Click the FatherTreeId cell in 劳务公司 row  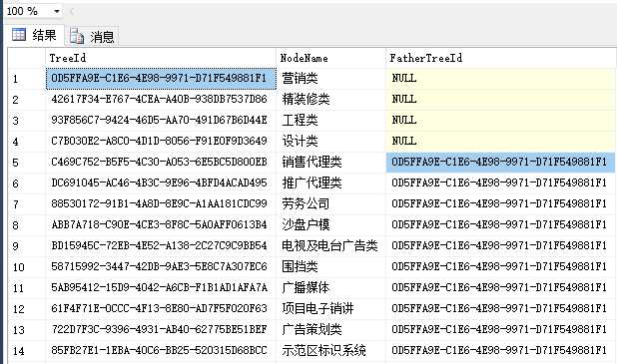pyautogui.click(x=501, y=204)
